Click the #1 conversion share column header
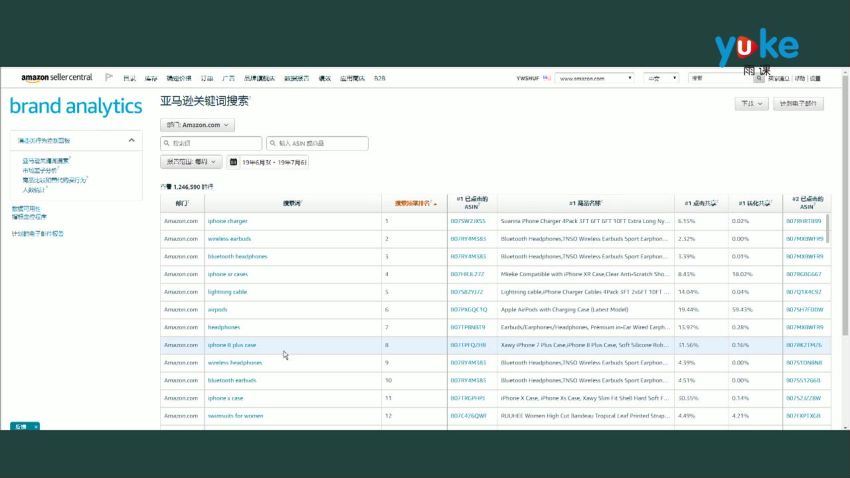850x478 pixels. (x=755, y=203)
